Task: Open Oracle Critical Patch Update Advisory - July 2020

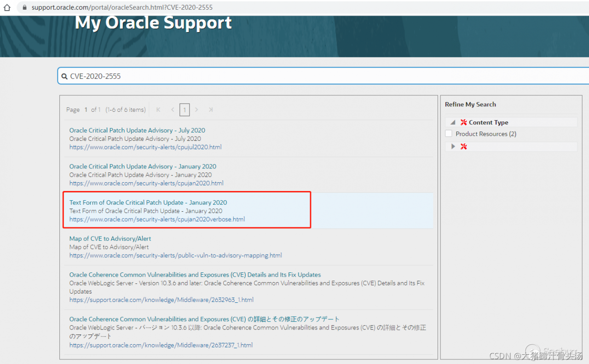Action: (137, 130)
